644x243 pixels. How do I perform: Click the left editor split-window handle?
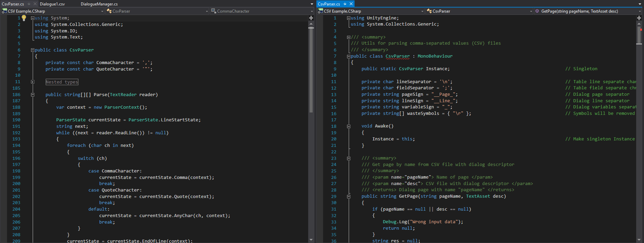(x=311, y=18)
